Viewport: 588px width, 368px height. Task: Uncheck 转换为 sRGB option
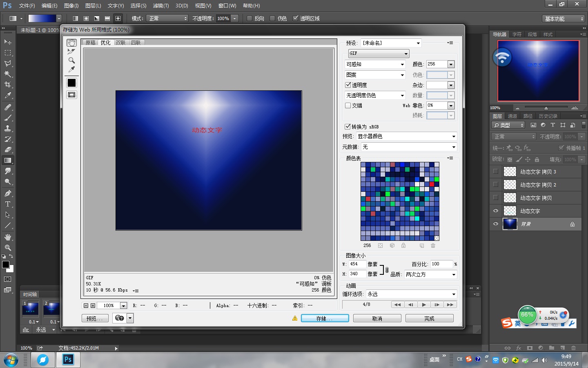pyautogui.click(x=348, y=127)
